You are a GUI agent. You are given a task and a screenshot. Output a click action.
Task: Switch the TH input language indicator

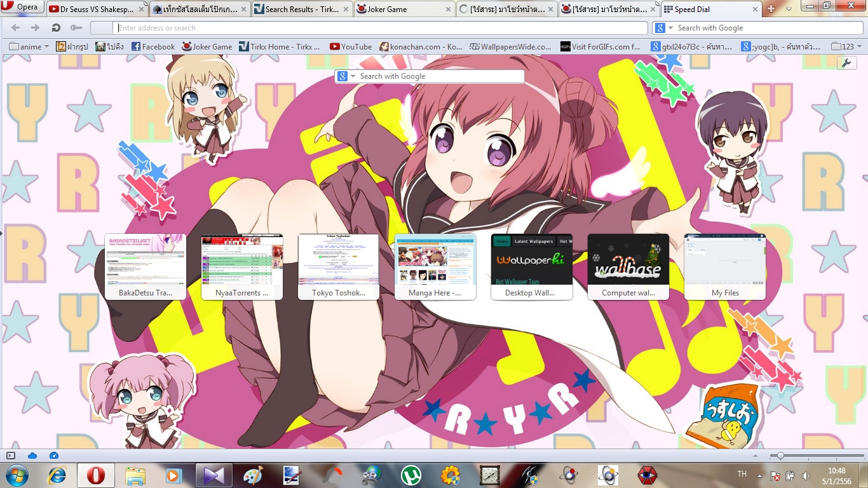(x=742, y=475)
